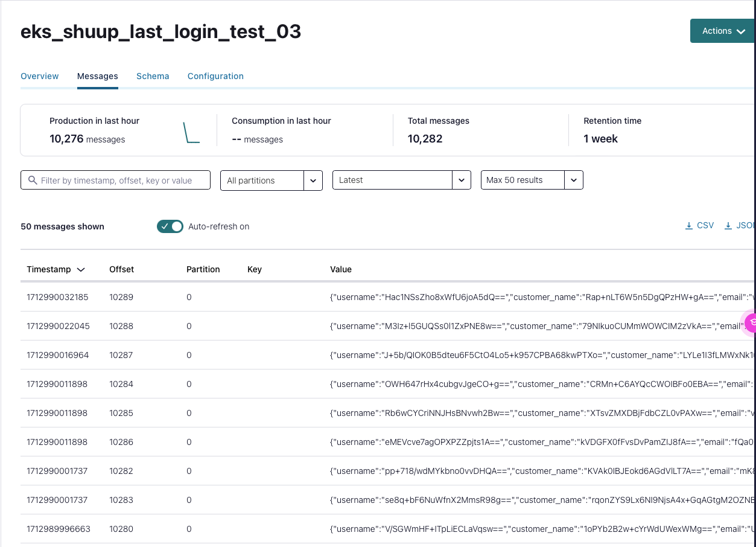This screenshot has width=756, height=547.
Task: Open the Schema tab
Action: click(x=153, y=76)
